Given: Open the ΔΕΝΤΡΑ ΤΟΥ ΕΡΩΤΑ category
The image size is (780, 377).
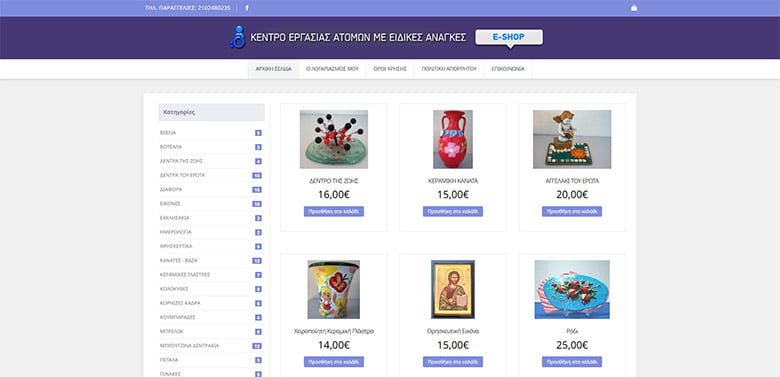Looking at the screenshot, I should click(x=183, y=176).
